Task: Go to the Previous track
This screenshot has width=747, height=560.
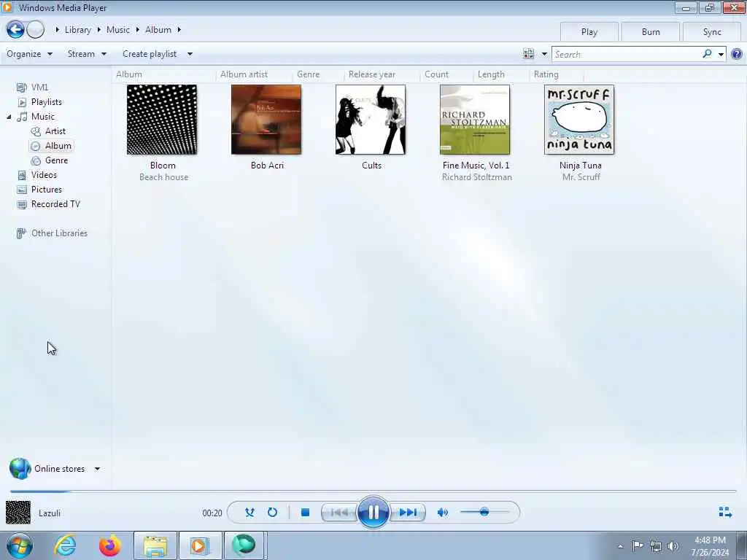Action: pyautogui.click(x=339, y=513)
